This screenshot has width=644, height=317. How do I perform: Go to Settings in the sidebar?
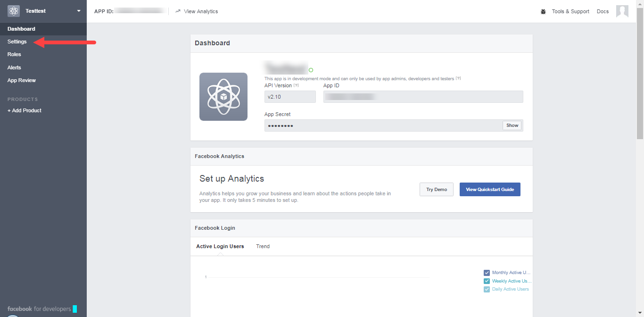click(17, 42)
